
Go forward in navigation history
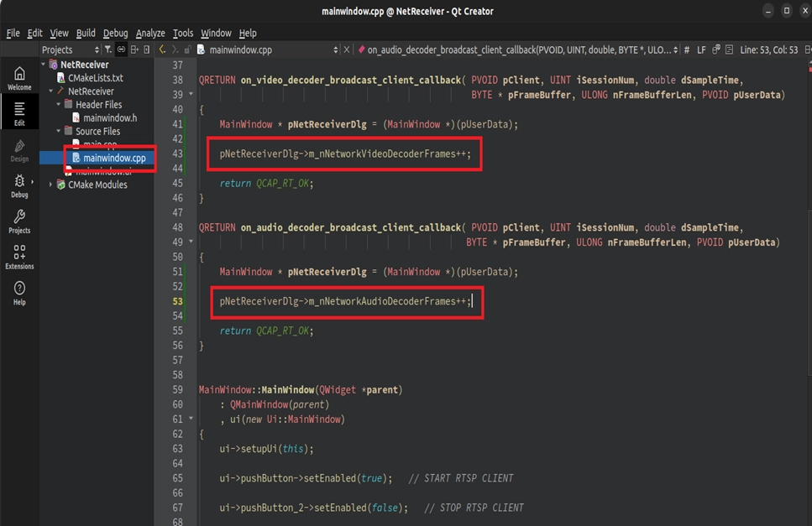point(175,49)
